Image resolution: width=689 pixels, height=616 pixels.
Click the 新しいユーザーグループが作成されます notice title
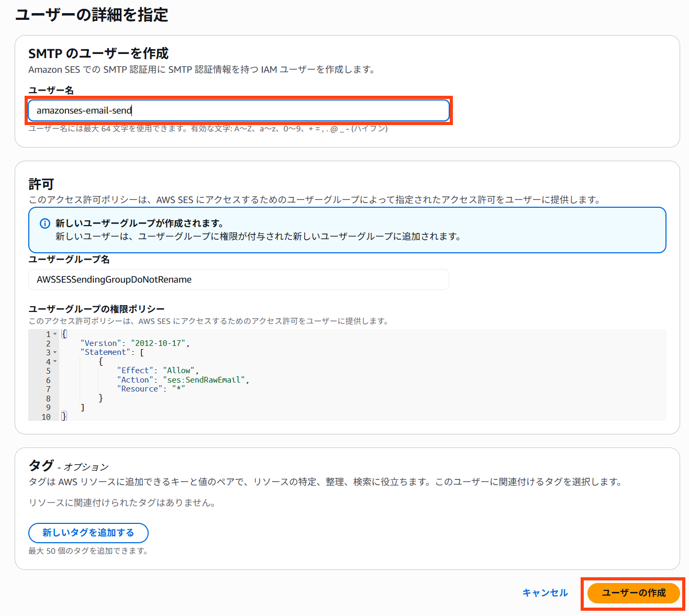[139, 223]
